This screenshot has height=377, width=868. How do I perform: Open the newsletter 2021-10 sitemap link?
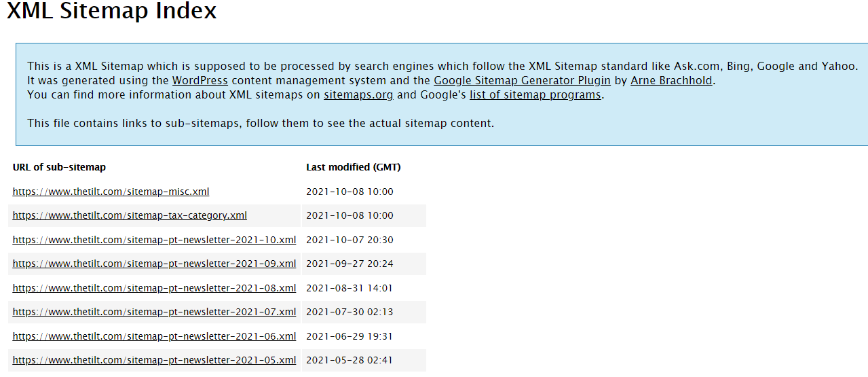click(154, 240)
